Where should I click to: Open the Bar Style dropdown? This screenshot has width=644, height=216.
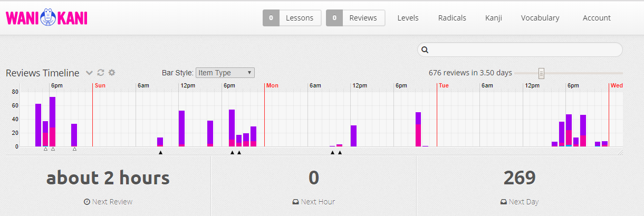pos(225,73)
